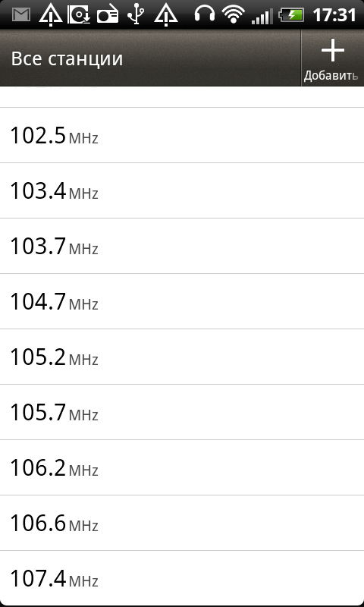Tune to 103.7 MHz station
The image size is (364, 607).
point(182,246)
